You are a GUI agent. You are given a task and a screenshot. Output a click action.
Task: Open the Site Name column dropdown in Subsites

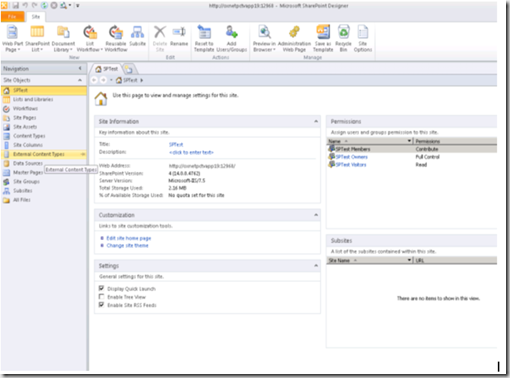click(409, 260)
